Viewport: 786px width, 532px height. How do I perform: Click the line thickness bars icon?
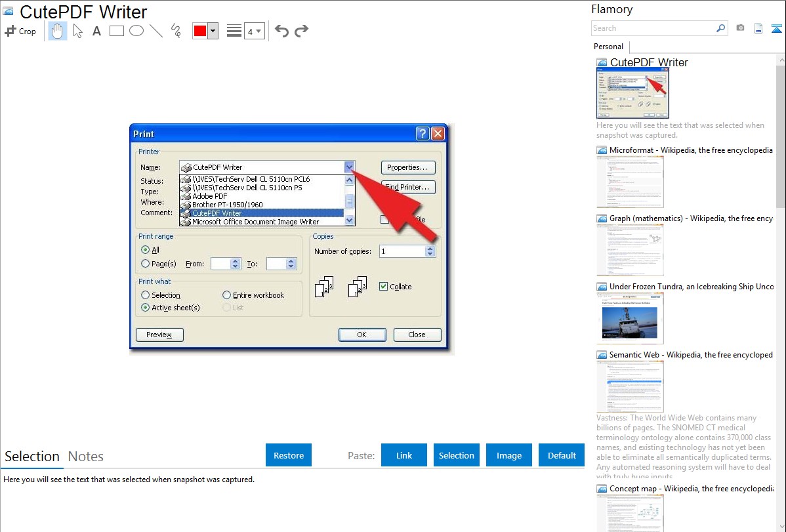(x=234, y=31)
